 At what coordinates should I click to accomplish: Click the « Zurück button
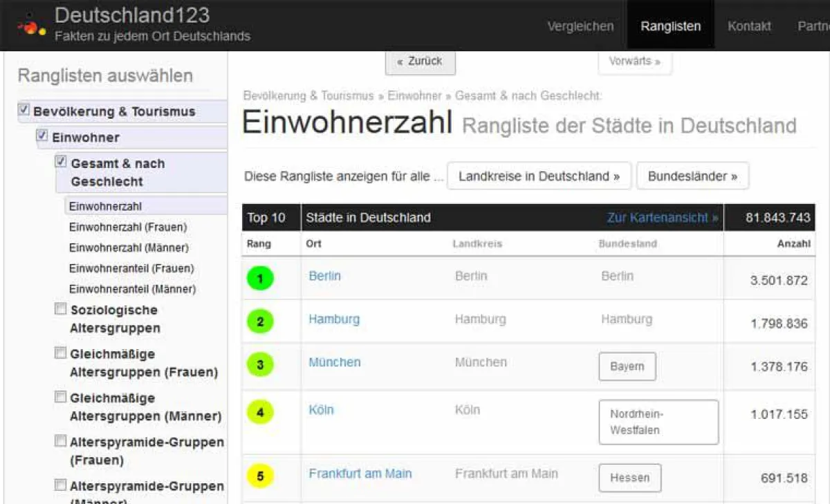pos(420,61)
